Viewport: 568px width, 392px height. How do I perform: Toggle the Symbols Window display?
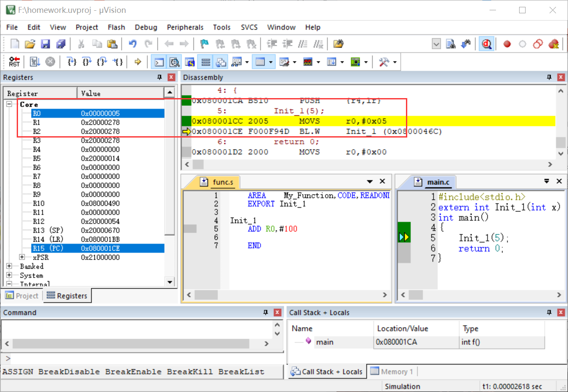tap(190, 62)
